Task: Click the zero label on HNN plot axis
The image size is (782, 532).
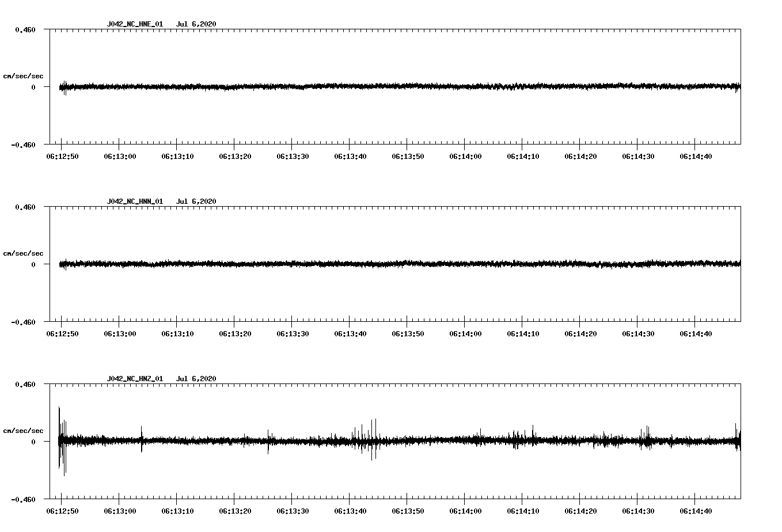Action: coord(33,264)
